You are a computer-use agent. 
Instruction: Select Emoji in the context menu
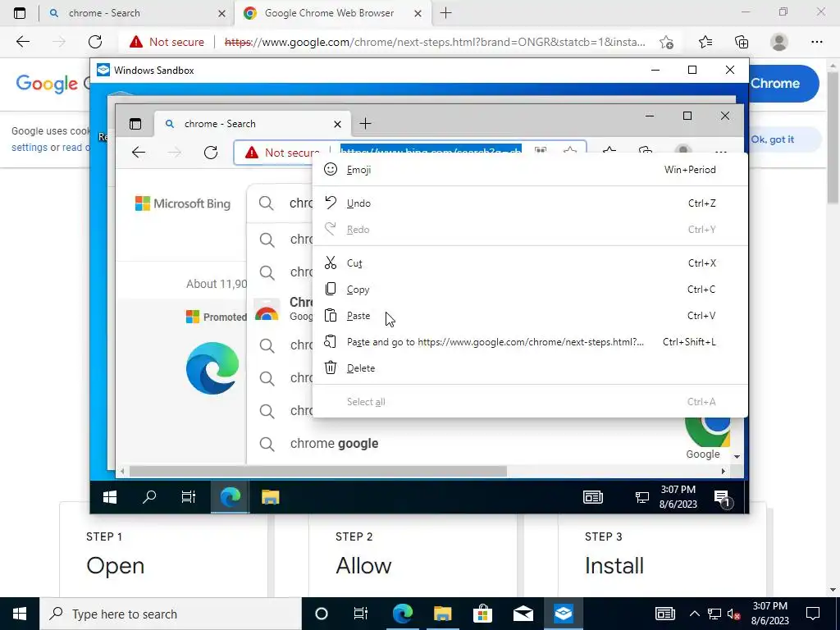click(x=530, y=169)
